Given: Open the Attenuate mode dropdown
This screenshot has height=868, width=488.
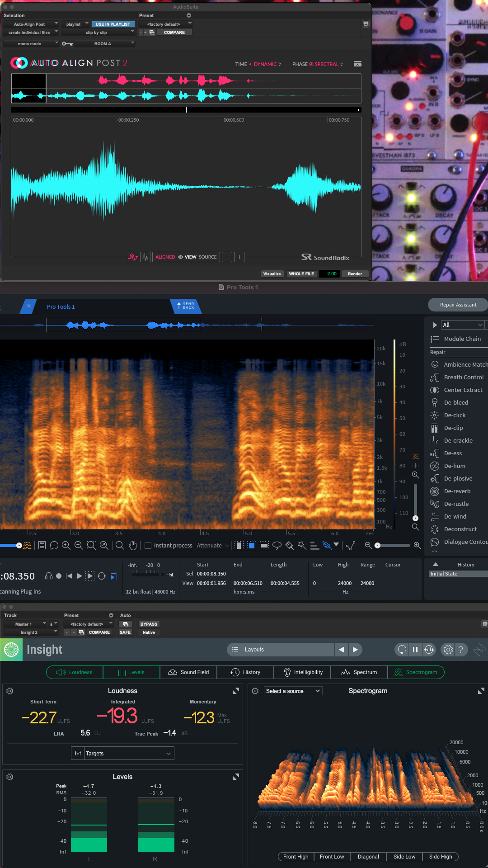Looking at the screenshot, I should point(213,546).
